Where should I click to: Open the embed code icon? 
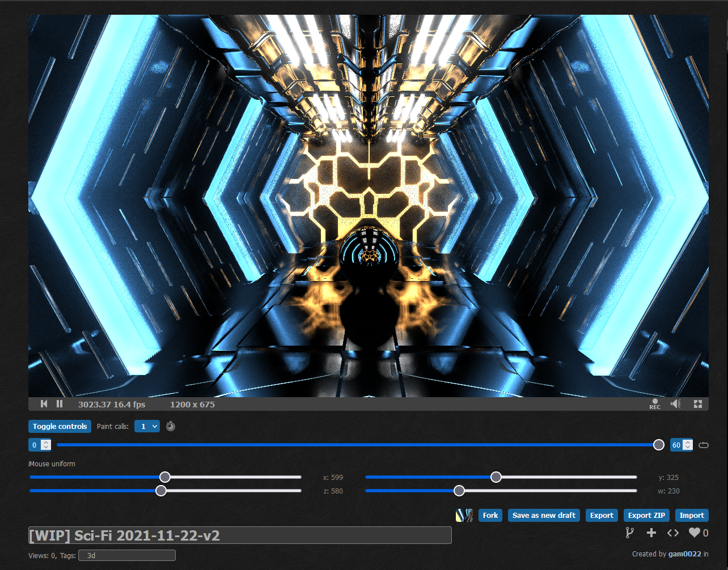pyautogui.click(x=672, y=533)
